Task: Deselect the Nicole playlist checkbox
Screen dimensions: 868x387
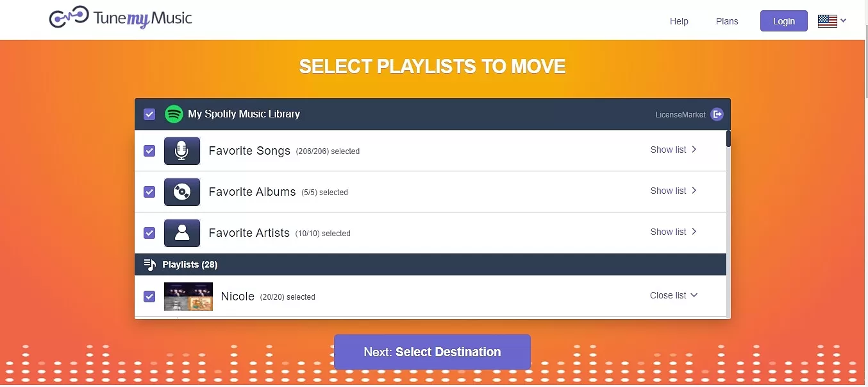Action: [x=149, y=297]
